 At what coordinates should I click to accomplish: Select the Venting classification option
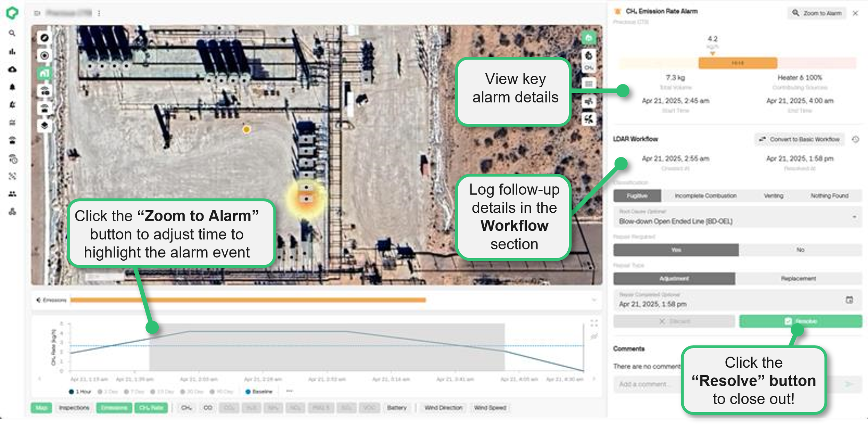(x=773, y=196)
